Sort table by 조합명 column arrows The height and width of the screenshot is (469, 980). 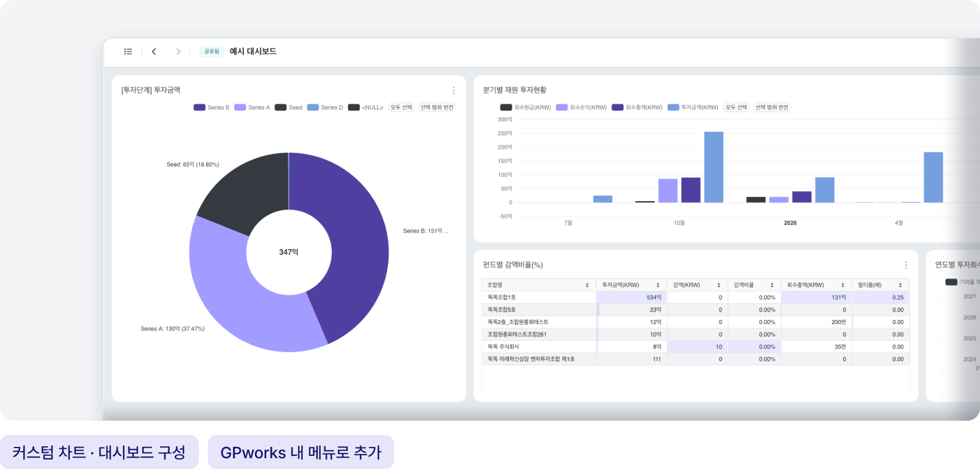[x=587, y=285]
